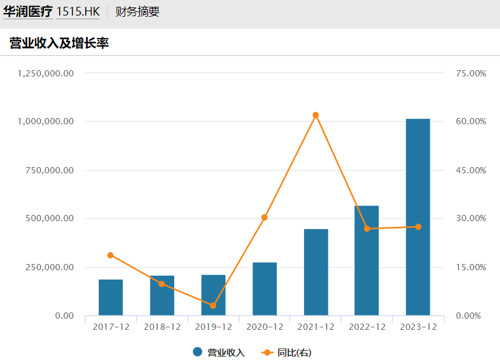
Task: Open the 1515.HK stock code link
Action: point(78,12)
